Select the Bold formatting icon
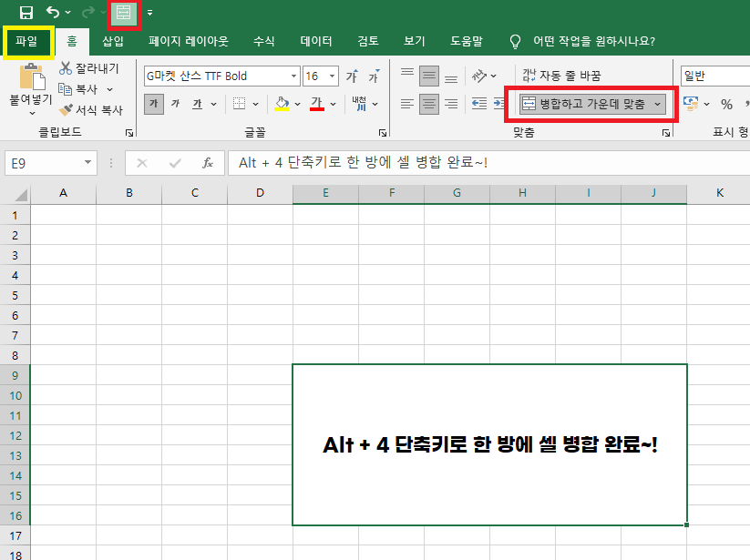This screenshot has width=750, height=560. coord(153,103)
